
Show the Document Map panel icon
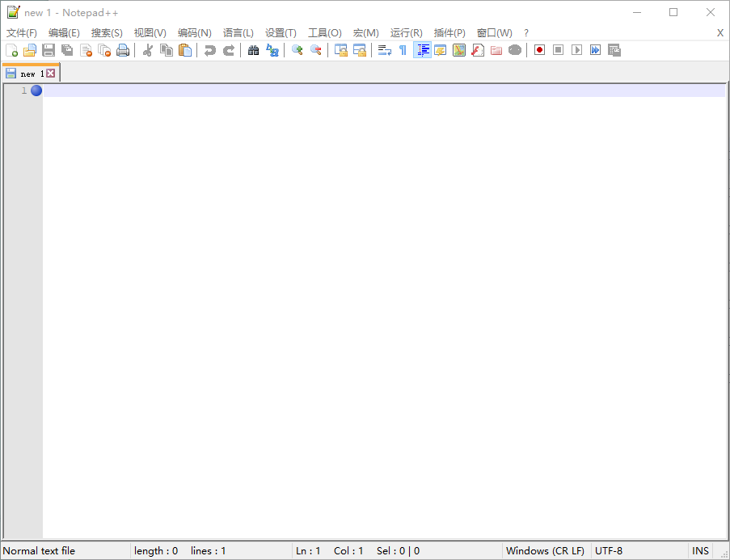[x=459, y=50]
